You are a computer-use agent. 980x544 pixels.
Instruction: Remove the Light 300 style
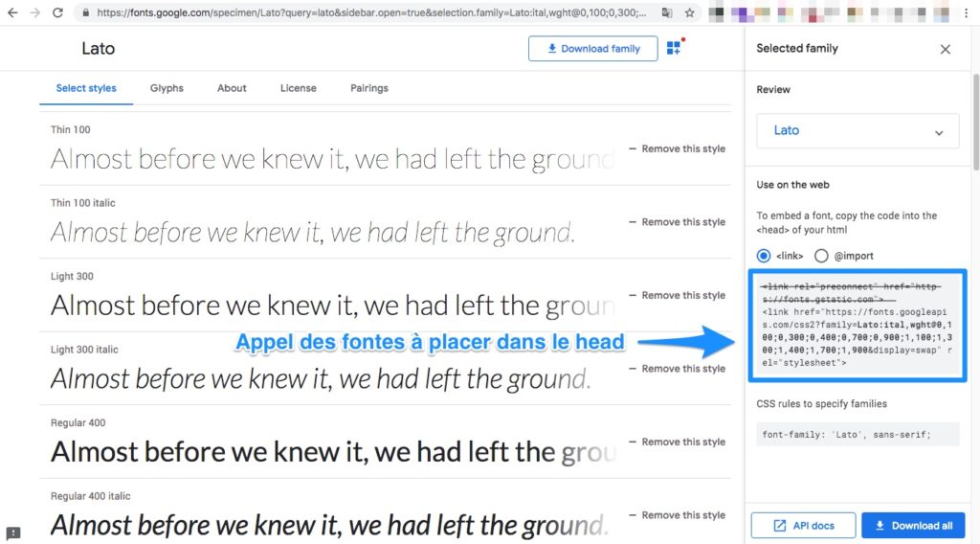pos(677,295)
